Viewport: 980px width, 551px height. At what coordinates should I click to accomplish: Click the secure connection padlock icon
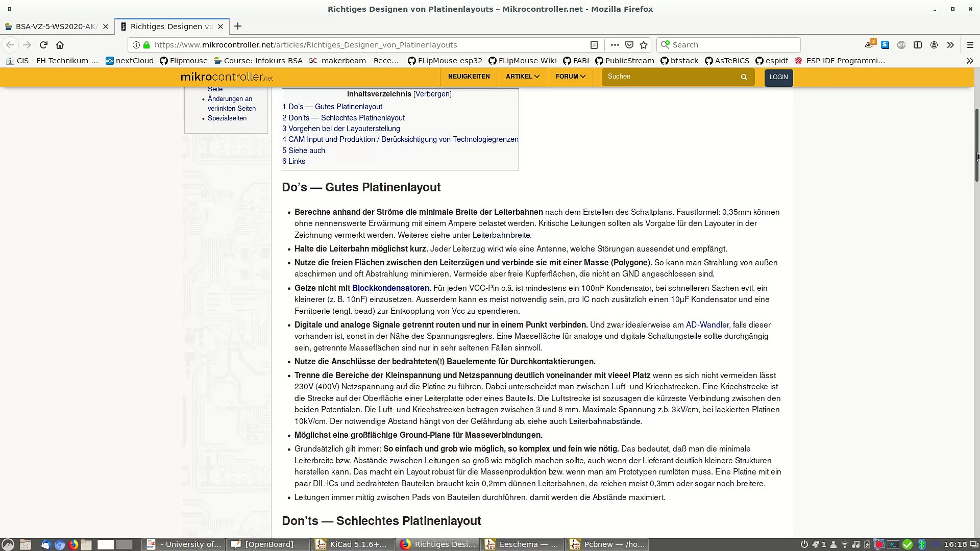click(x=146, y=45)
